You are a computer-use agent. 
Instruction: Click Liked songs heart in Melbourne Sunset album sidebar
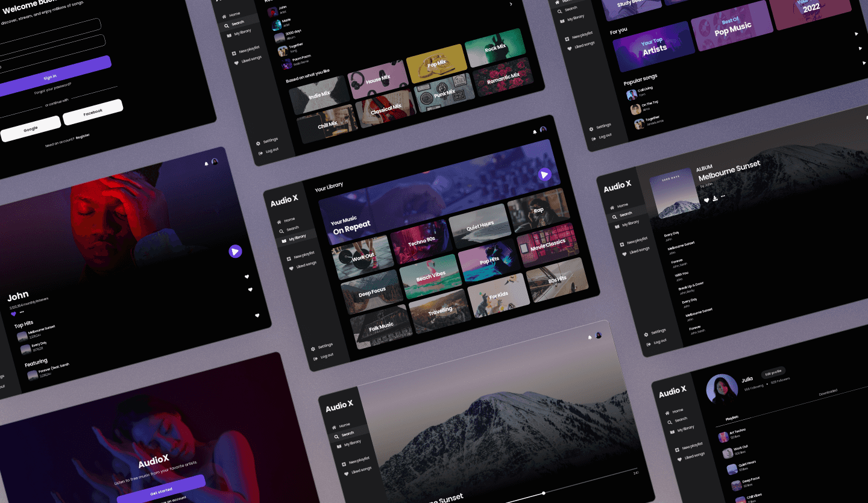624,254
